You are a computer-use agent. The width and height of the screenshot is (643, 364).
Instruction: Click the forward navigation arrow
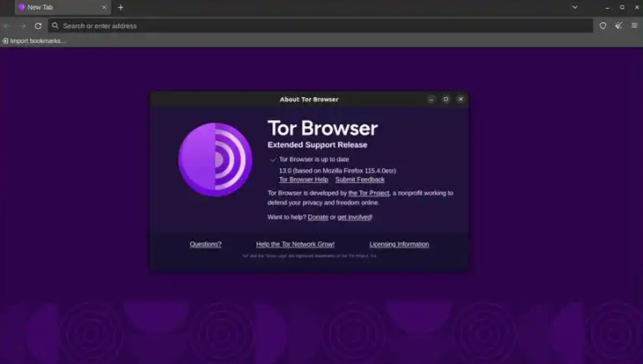pyautogui.click(x=22, y=25)
